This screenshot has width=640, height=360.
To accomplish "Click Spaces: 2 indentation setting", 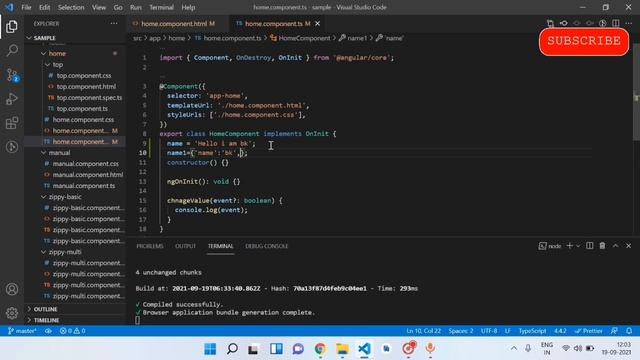I will click(461, 331).
